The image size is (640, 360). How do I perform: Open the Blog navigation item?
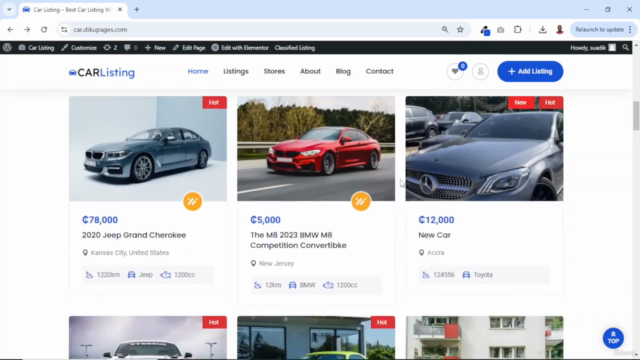pos(343,71)
